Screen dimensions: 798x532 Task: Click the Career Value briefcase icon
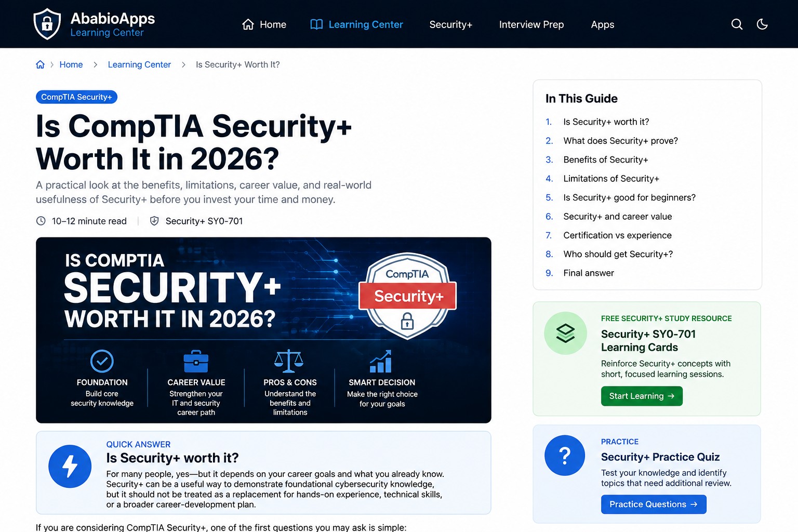tap(196, 361)
